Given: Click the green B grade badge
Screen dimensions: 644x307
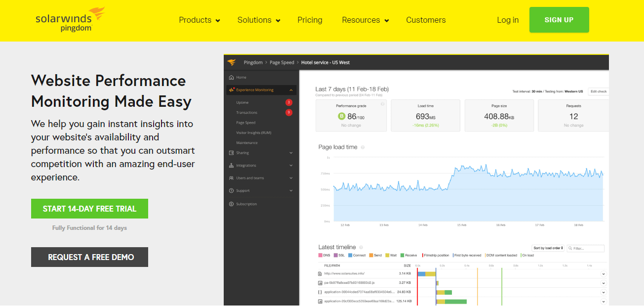Looking at the screenshot, I should (x=341, y=117).
